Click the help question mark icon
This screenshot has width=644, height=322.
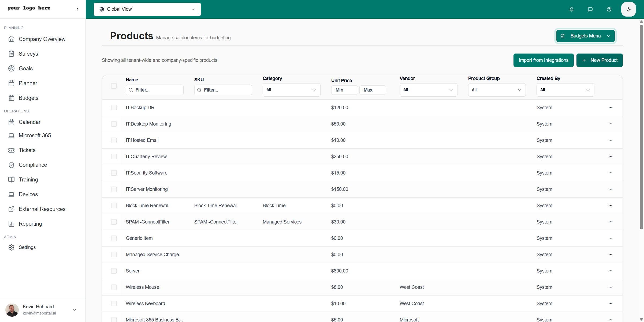pos(609,9)
